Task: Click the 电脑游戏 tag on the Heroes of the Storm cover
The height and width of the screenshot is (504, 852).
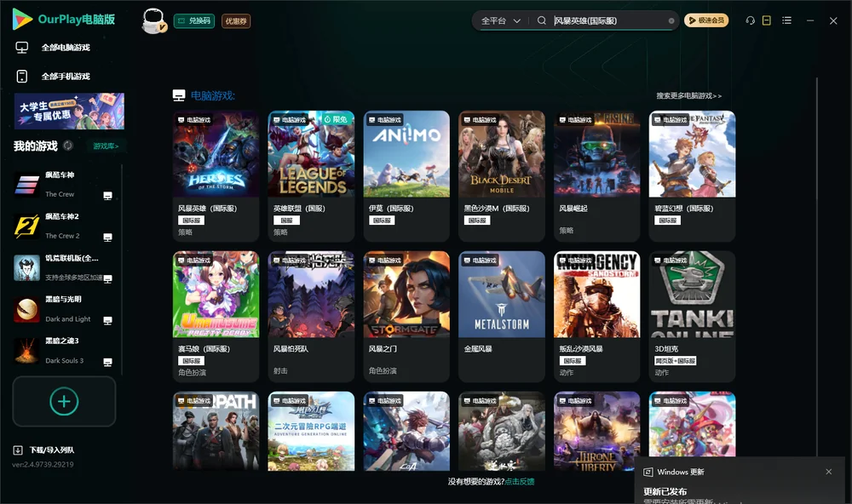Action: 194,119
